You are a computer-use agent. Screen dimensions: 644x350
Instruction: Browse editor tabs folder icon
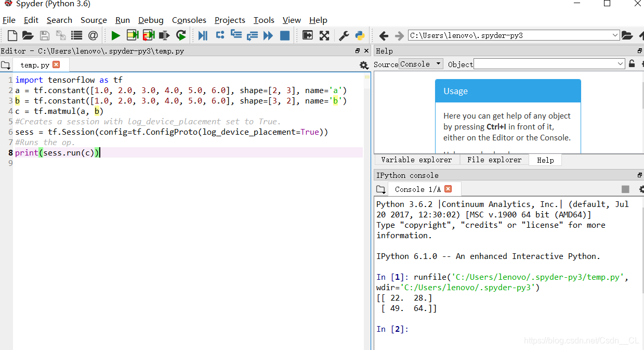pos(5,65)
